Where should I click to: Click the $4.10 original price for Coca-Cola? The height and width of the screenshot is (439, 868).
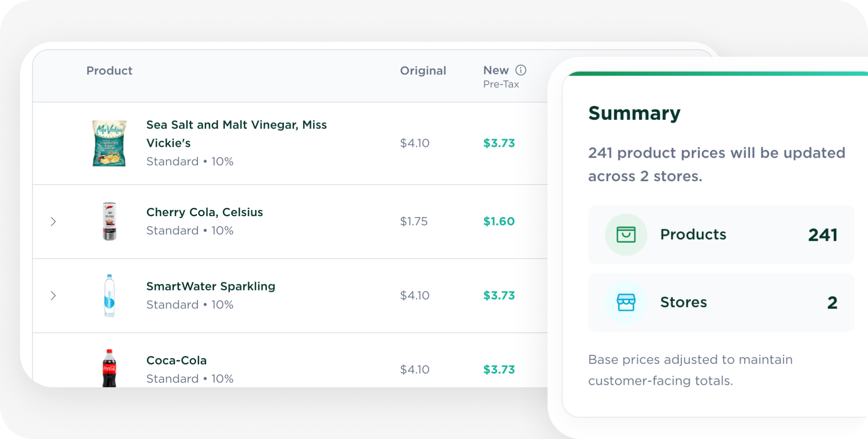414,370
